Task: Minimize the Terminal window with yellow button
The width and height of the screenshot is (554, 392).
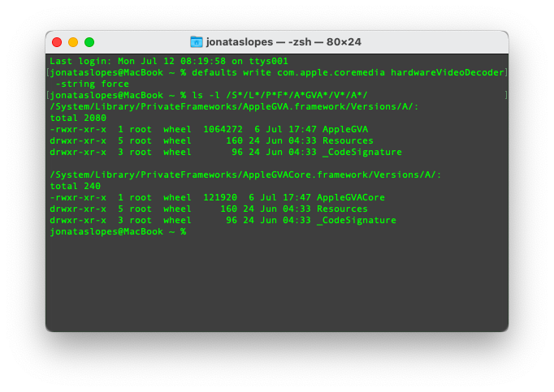Action: (73, 42)
